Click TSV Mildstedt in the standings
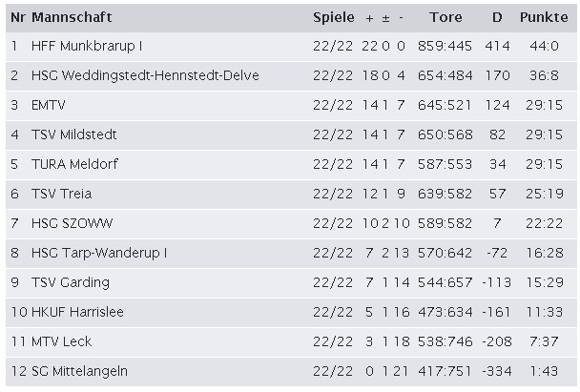 tap(74, 134)
